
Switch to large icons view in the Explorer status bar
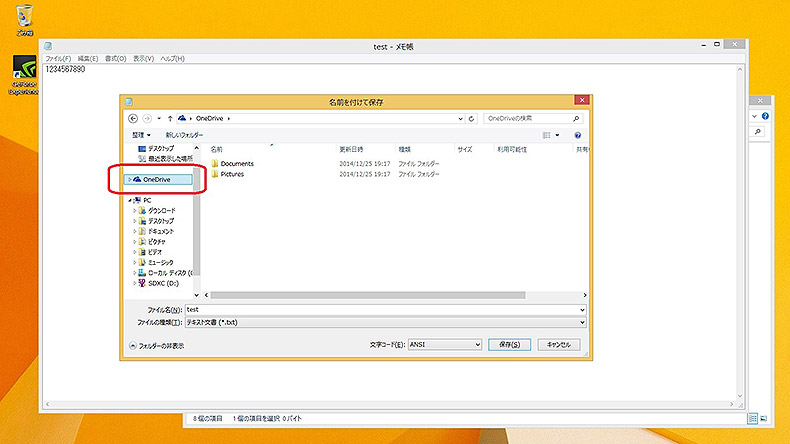764,419
